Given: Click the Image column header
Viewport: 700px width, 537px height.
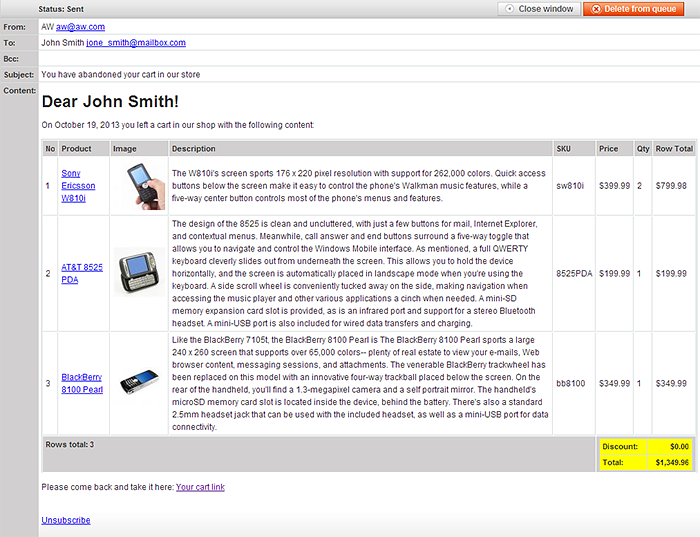Looking at the screenshot, I should [139, 149].
